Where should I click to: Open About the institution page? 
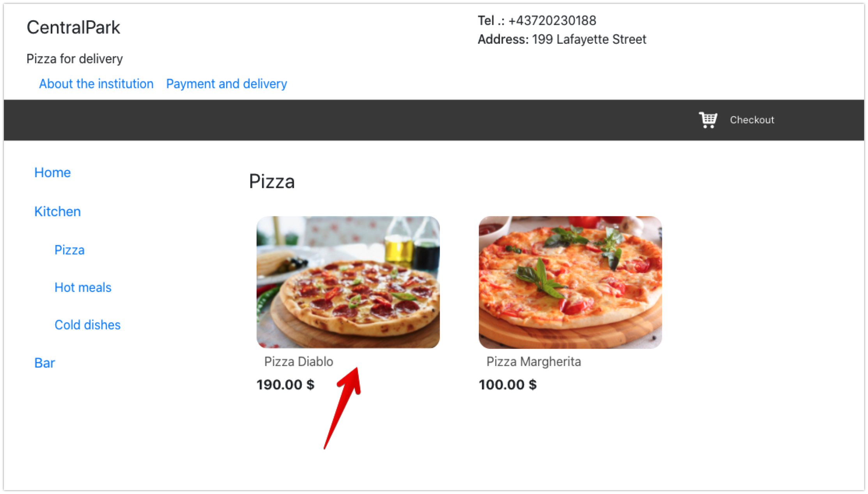[x=96, y=84]
